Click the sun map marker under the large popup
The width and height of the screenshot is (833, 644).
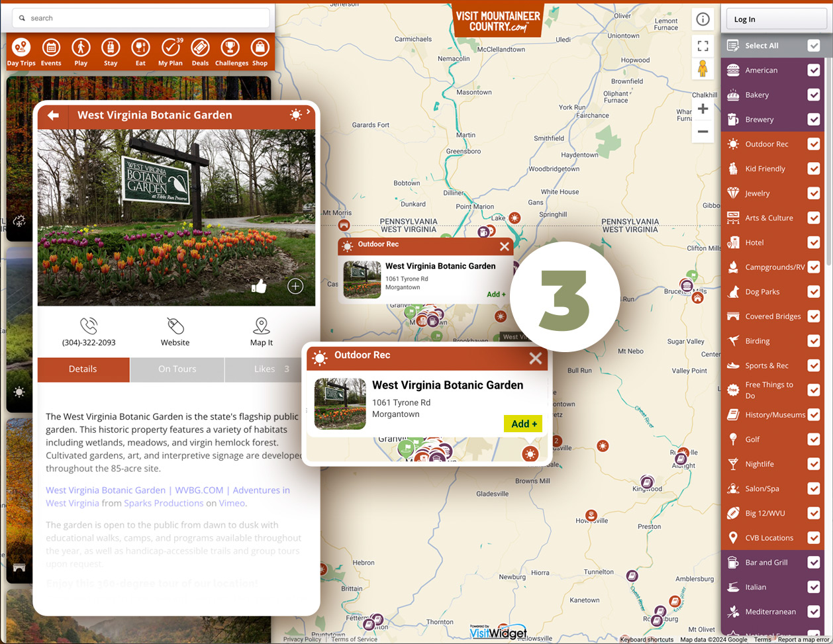pos(529,453)
